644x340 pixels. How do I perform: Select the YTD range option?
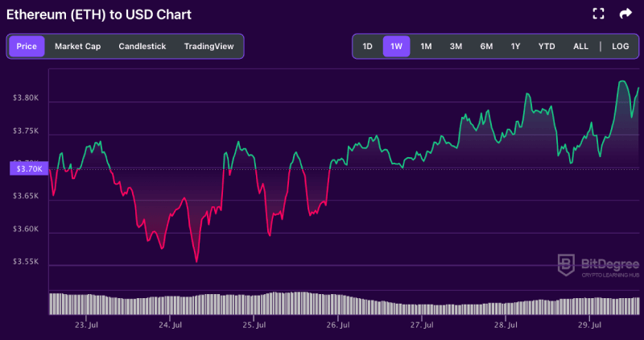tap(547, 47)
